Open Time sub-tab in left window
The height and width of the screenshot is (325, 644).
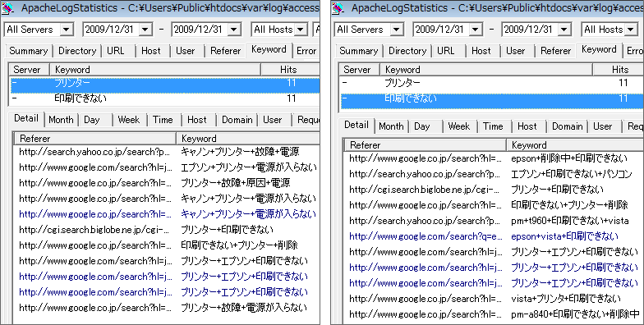click(x=163, y=120)
